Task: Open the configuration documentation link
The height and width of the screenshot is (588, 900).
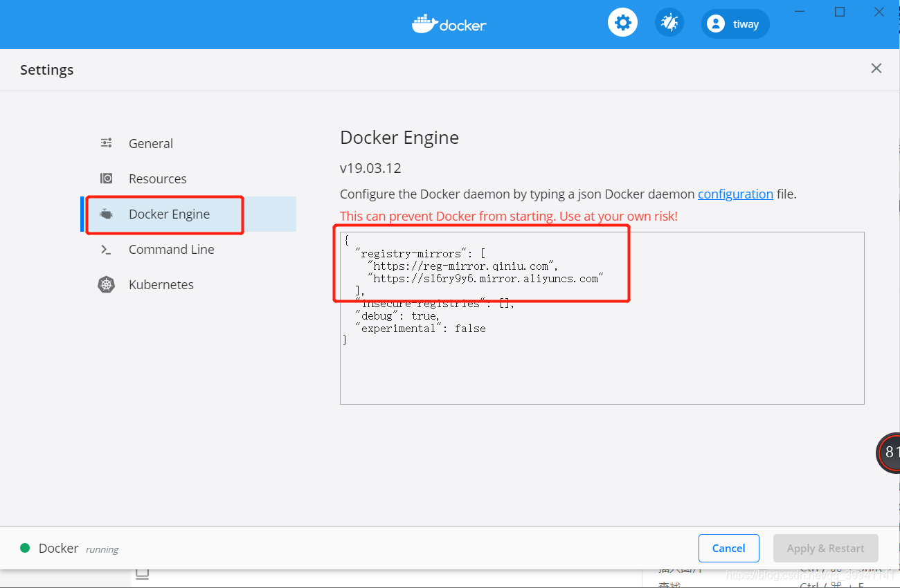Action: click(x=735, y=194)
